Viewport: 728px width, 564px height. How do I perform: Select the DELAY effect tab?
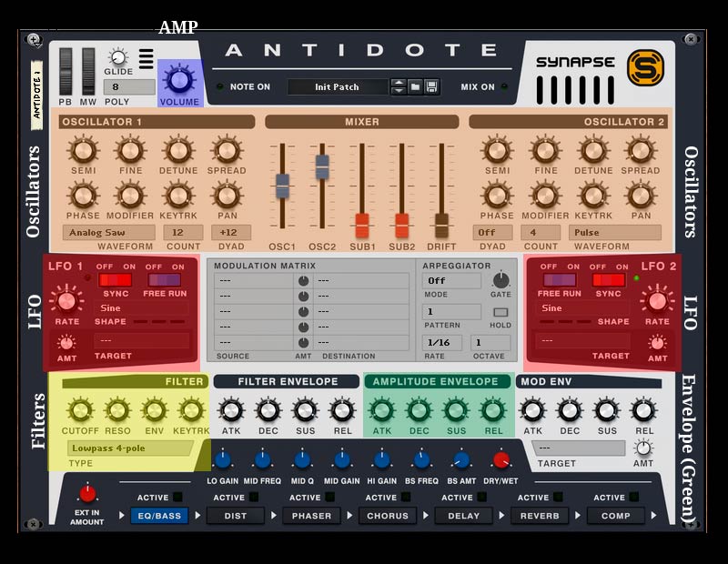(464, 516)
